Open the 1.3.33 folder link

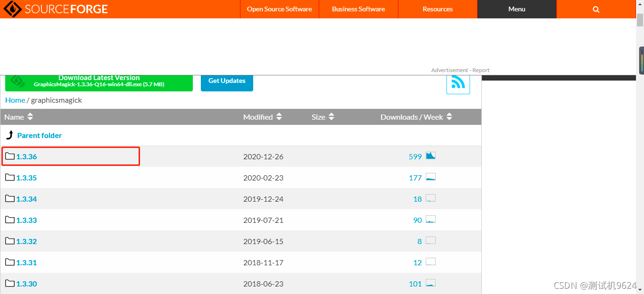tap(26, 220)
